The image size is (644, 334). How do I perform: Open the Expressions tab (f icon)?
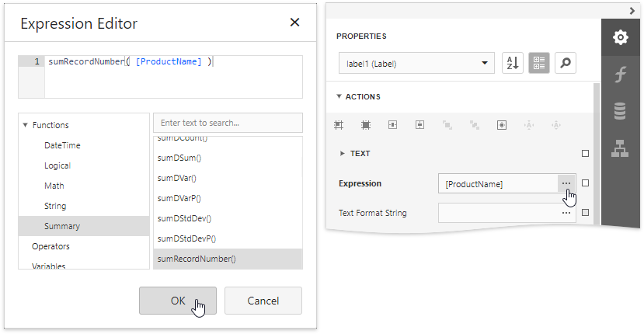pyautogui.click(x=620, y=75)
